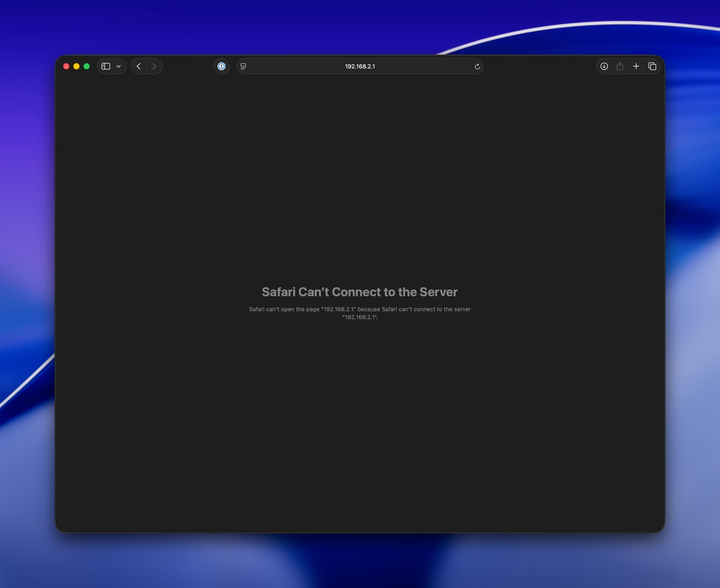720x588 pixels.
Task: Open the tab group dropdown chevron
Action: pyautogui.click(x=118, y=66)
